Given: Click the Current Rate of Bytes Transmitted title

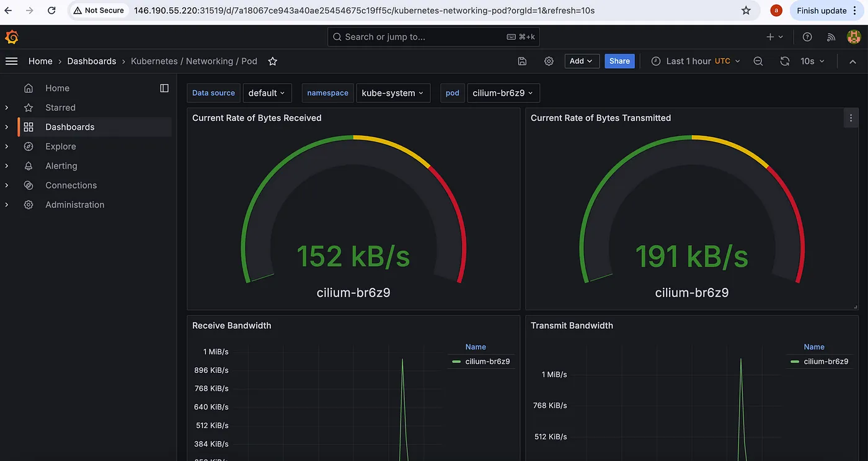Looking at the screenshot, I should pos(601,118).
